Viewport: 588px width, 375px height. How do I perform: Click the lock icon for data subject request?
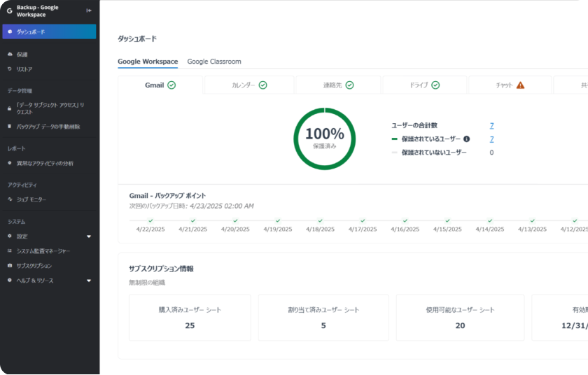pyautogui.click(x=10, y=108)
